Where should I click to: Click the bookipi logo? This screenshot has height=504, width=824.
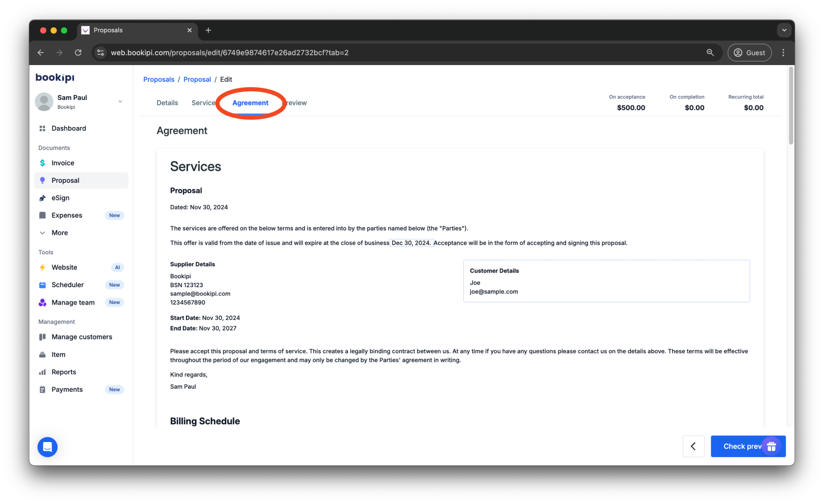click(x=55, y=78)
